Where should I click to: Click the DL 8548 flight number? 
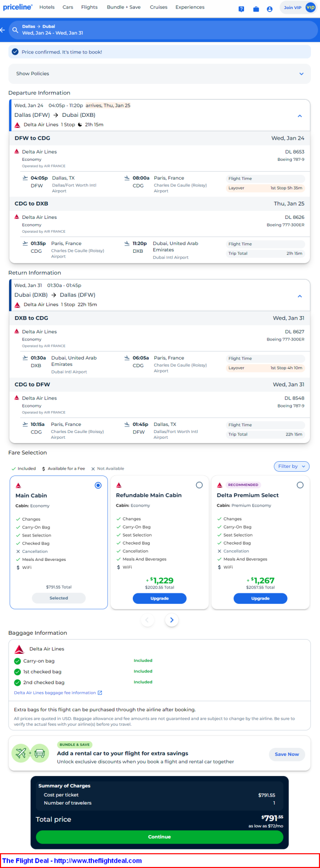tap(294, 398)
